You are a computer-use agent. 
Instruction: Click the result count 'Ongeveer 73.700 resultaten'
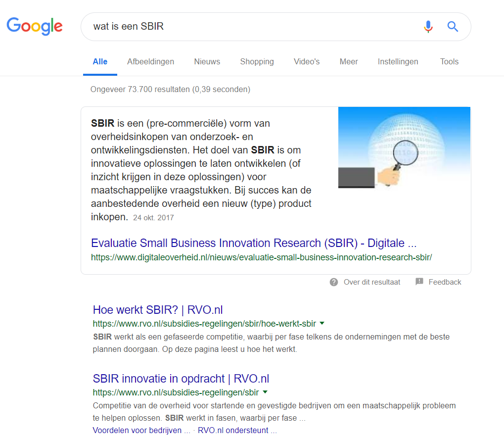pyautogui.click(x=170, y=89)
